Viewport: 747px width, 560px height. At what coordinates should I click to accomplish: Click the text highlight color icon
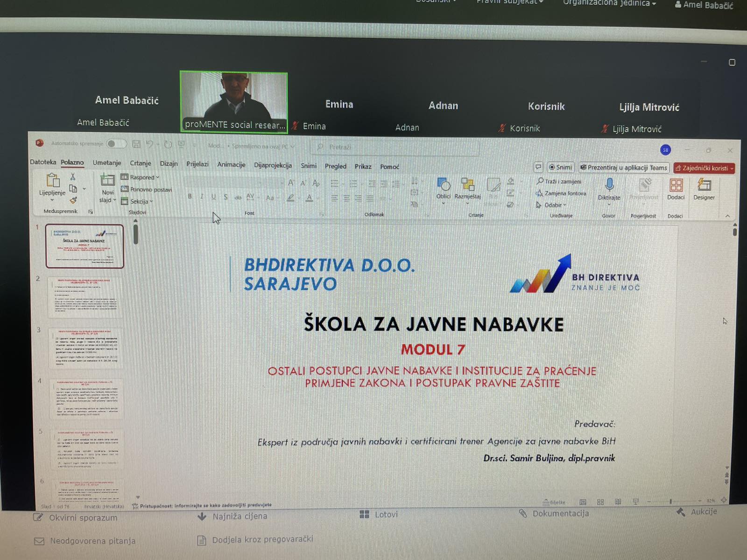[x=291, y=198]
